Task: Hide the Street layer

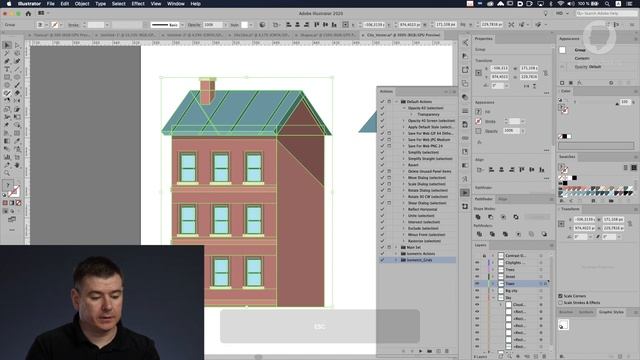Action: (477, 276)
